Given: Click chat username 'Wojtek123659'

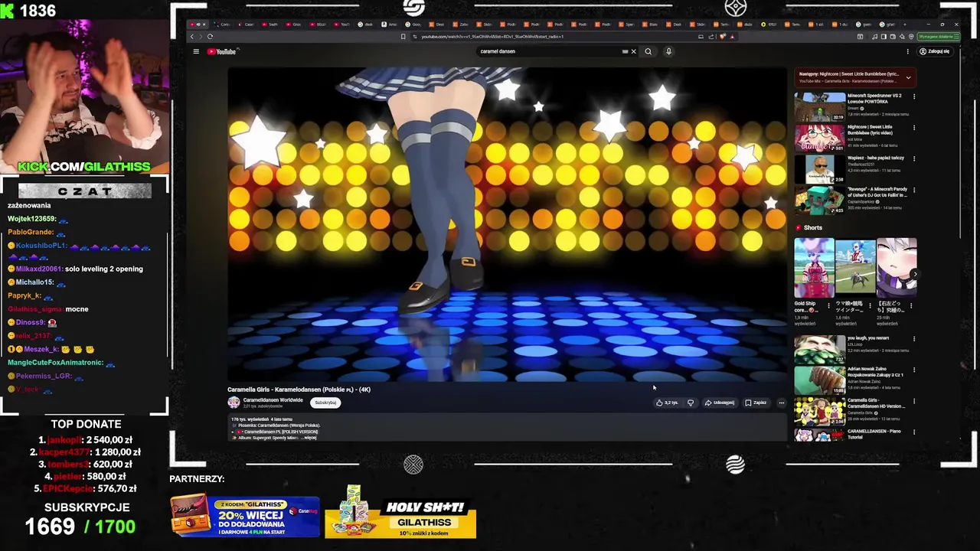Looking at the screenshot, I should (31, 219).
